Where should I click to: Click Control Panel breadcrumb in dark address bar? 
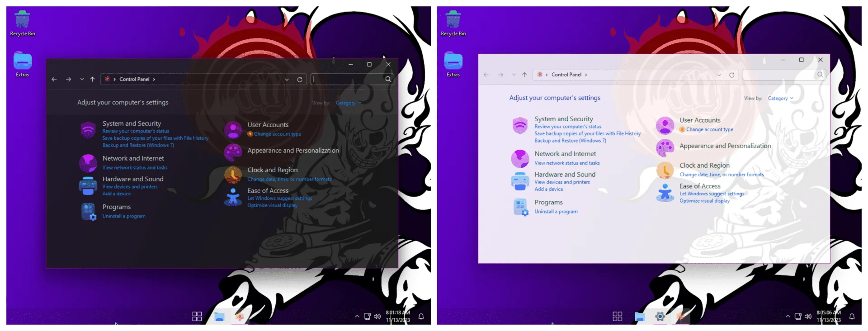tap(134, 79)
